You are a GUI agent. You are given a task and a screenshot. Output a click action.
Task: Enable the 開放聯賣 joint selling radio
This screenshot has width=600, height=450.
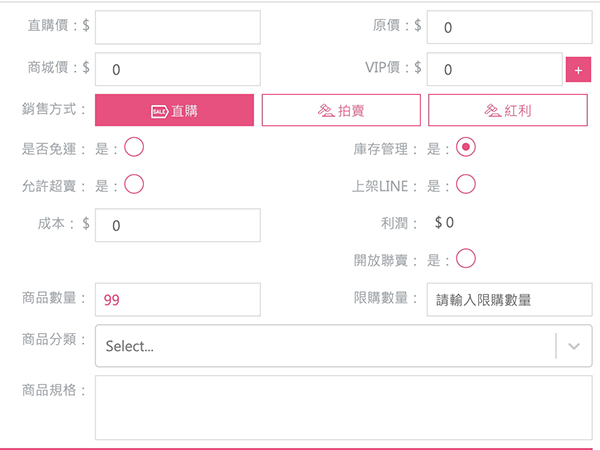(x=465, y=259)
